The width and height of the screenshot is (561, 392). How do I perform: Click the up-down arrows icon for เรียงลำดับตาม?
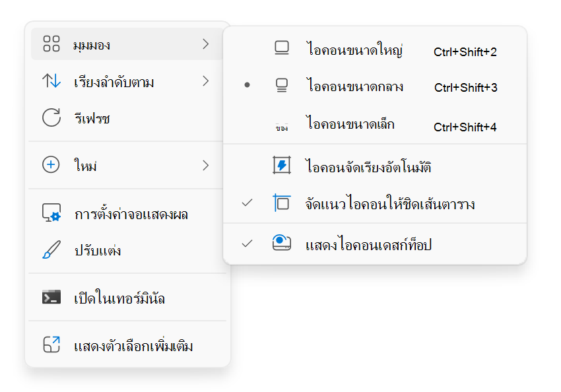[51, 81]
